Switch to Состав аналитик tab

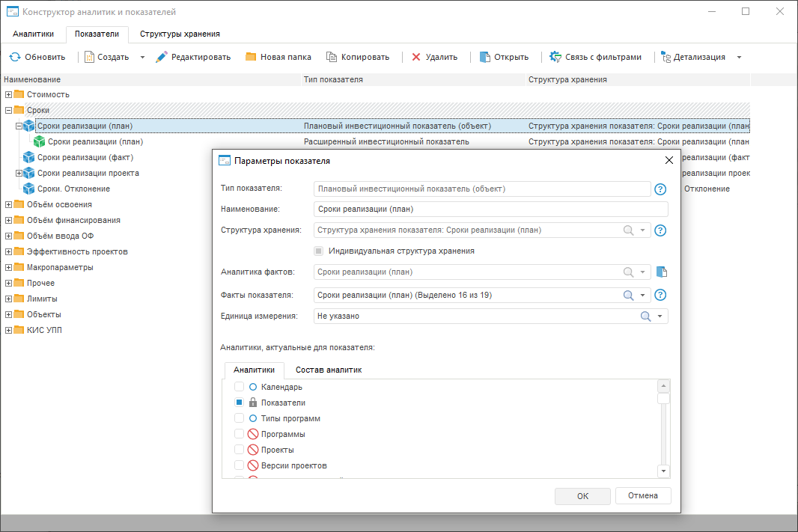pyautogui.click(x=329, y=370)
